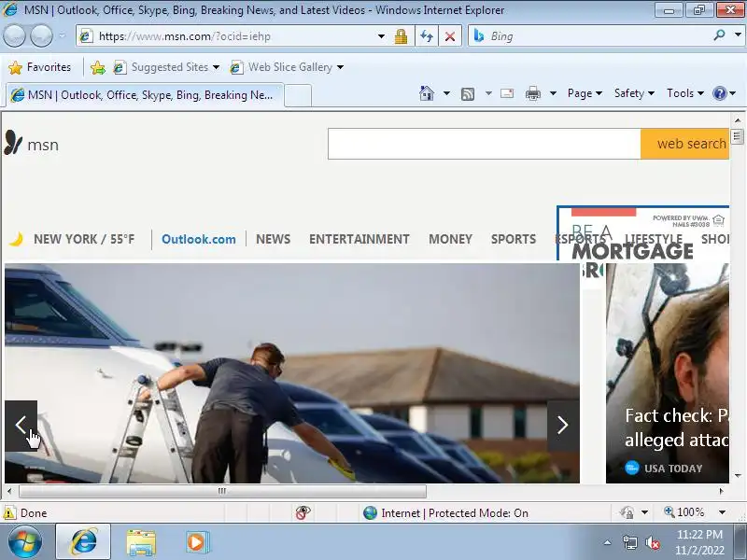The height and width of the screenshot is (560, 747).
Task: Open the recent pages dropdown arrow
Action: click(62, 35)
